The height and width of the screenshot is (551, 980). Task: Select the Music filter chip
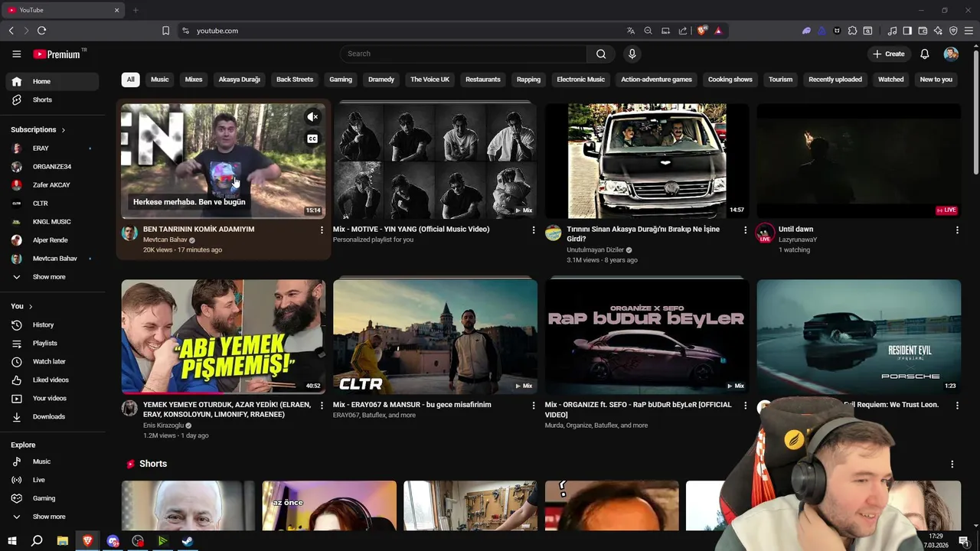point(159,80)
